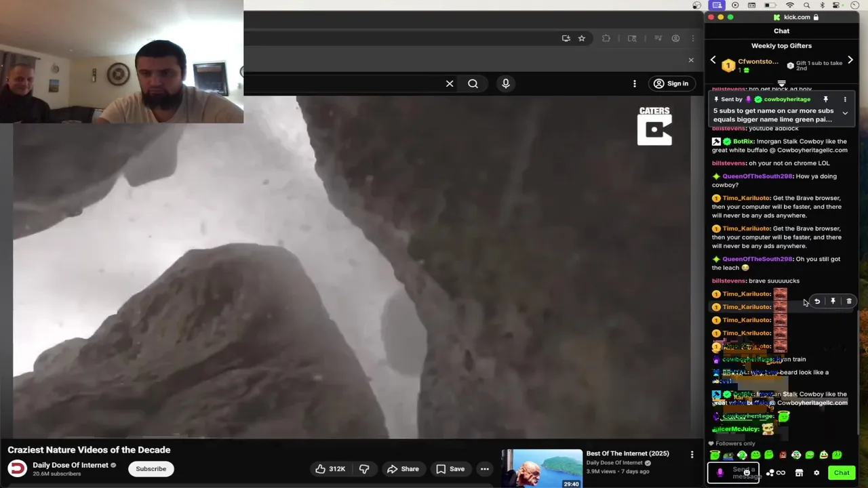The width and height of the screenshot is (868, 488).
Task: Expand the pinned message chevron
Action: coord(845,114)
